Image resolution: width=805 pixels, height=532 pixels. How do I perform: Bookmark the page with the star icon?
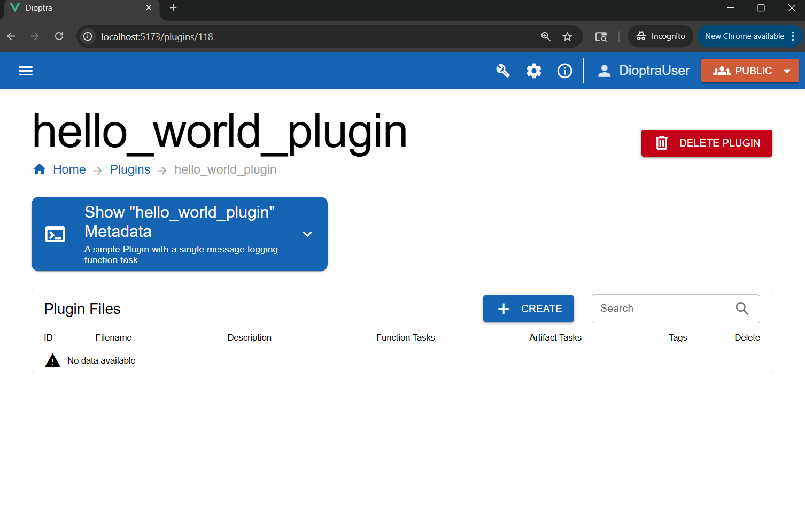coord(567,36)
